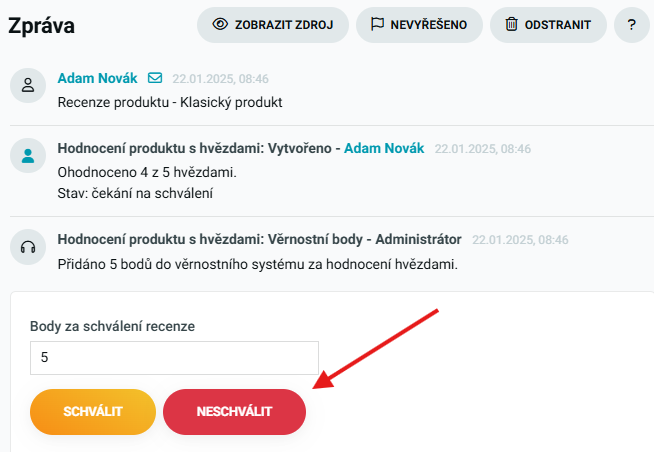This screenshot has width=654, height=452.
Task: Click the Zpráva heading
Action: 41,26
